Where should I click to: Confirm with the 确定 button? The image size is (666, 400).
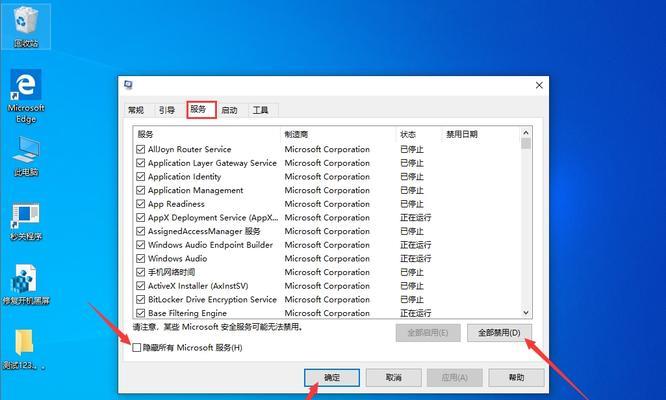[332, 377]
